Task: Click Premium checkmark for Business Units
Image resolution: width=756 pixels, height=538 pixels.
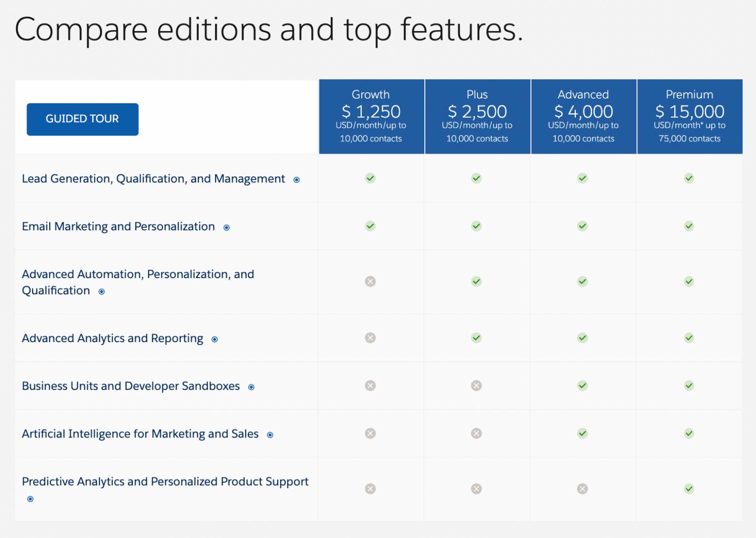Action: pos(689,385)
